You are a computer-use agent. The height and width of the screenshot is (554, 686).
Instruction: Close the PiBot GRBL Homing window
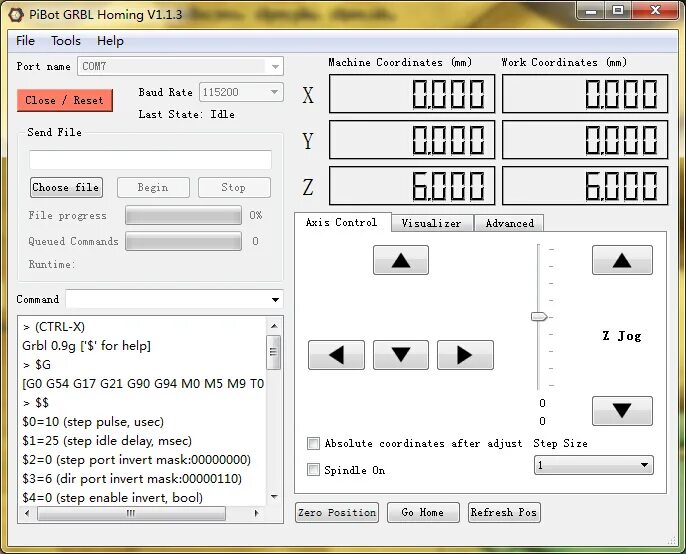click(655, 11)
